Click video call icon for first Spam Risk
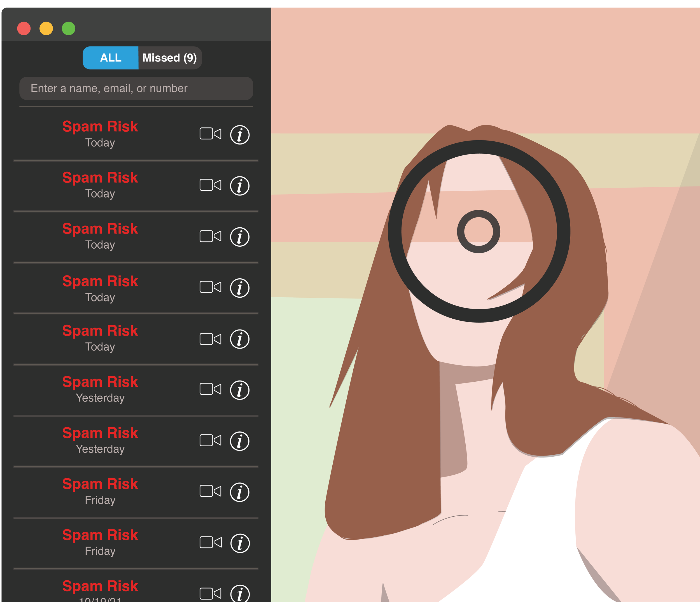 click(x=210, y=134)
